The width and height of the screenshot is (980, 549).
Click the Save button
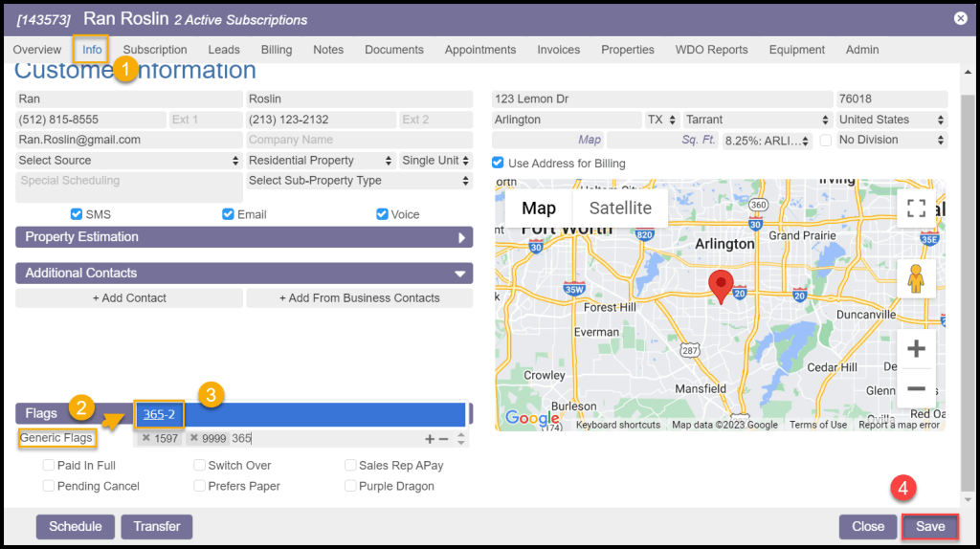(x=929, y=526)
